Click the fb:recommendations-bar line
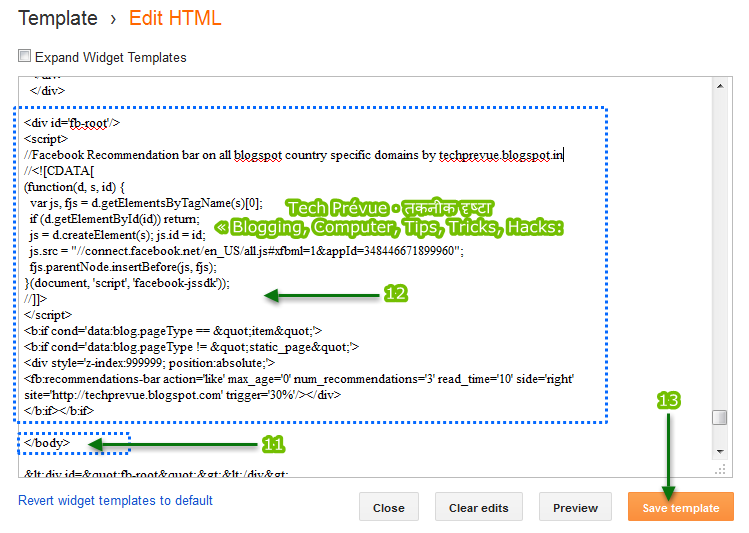Screen dimensions: 749x533 299,379
